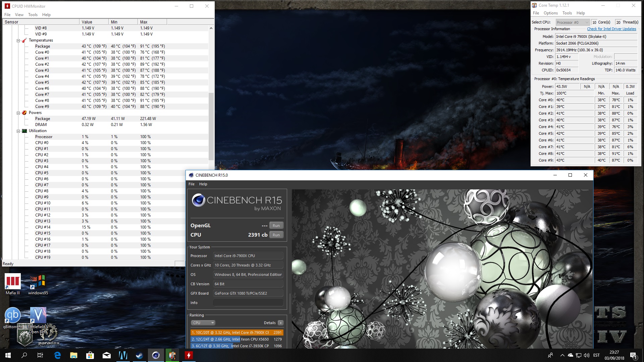Screen dimensions: 644x362
Task: Open the Battlefield V Open Beta shortcut
Action: (38, 320)
